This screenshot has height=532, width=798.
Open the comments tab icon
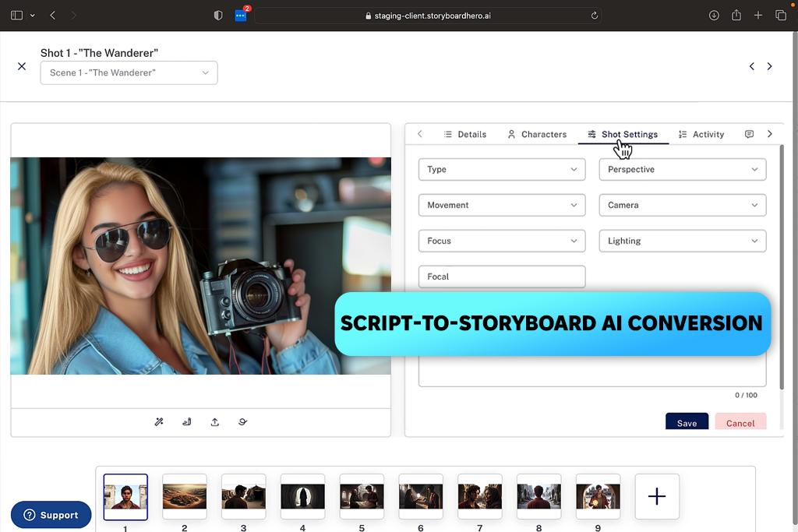[x=749, y=134]
